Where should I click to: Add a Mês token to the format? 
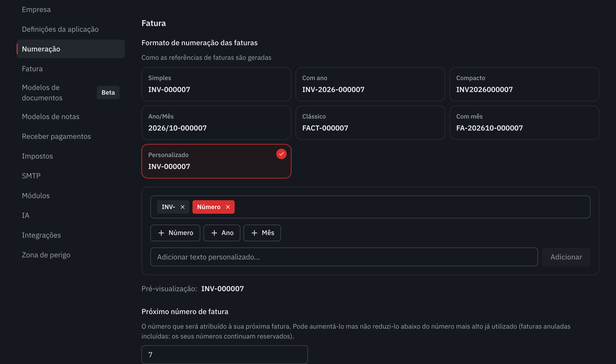point(262,233)
